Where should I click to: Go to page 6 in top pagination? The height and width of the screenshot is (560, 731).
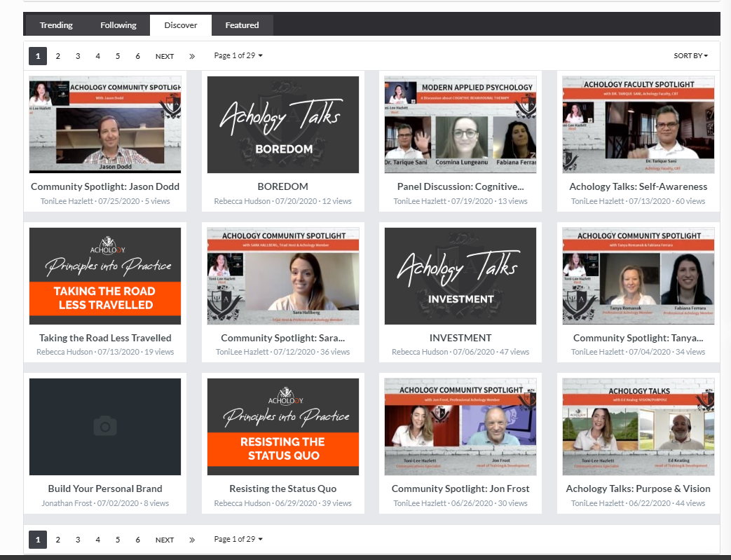tap(137, 56)
